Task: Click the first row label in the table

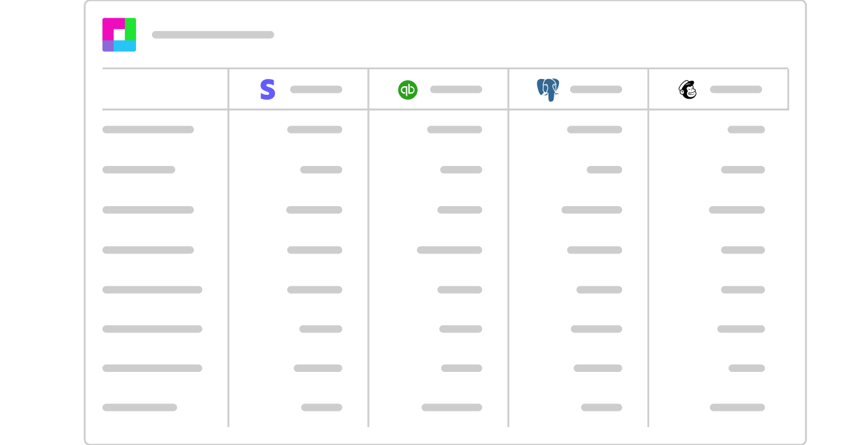Action: 148,130
